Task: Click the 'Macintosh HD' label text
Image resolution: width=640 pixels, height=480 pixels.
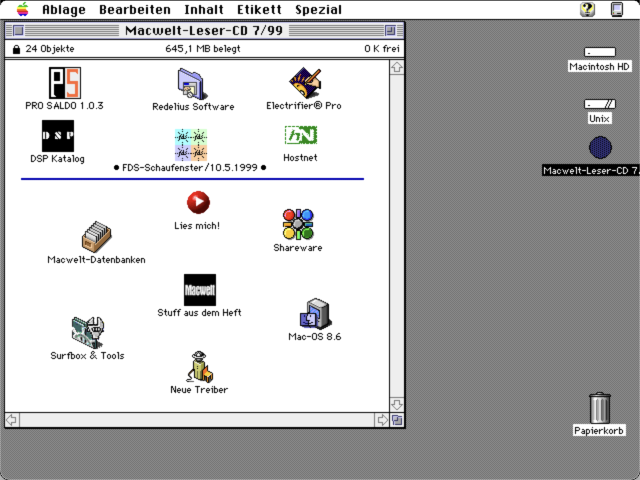Action: [x=600, y=67]
